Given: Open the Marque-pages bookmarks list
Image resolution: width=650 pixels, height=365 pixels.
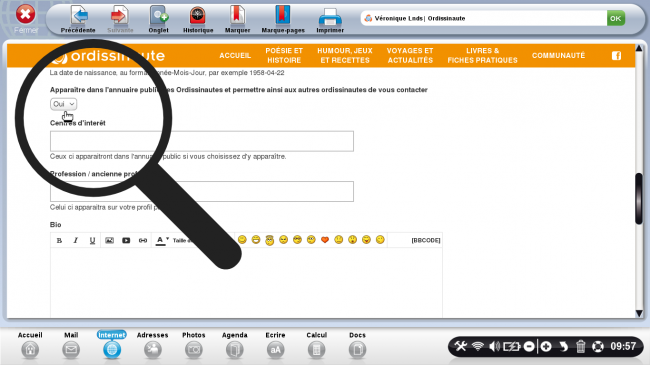Looking at the screenshot, I should tap(283, 19).
